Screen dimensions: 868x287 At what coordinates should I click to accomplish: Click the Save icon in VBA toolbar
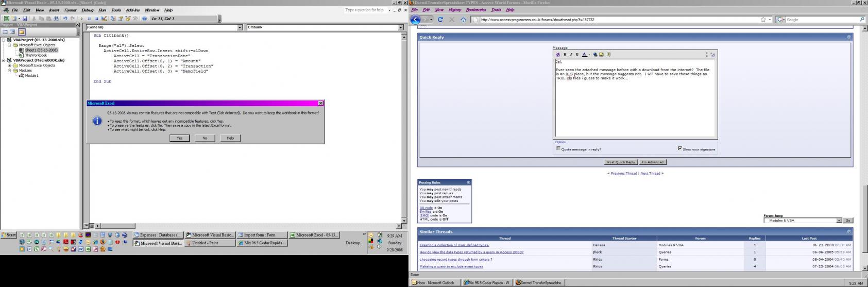[25, 19]
